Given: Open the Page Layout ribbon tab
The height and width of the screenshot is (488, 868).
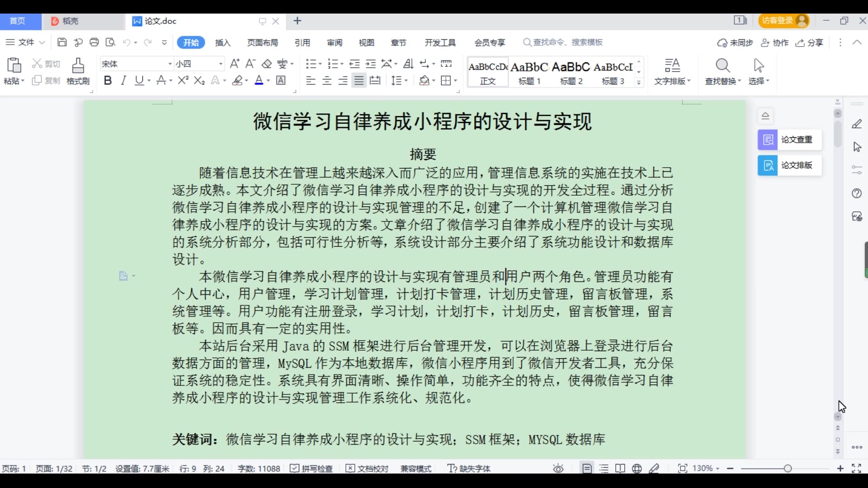Looking at the screenshot, I should point(263,42).
